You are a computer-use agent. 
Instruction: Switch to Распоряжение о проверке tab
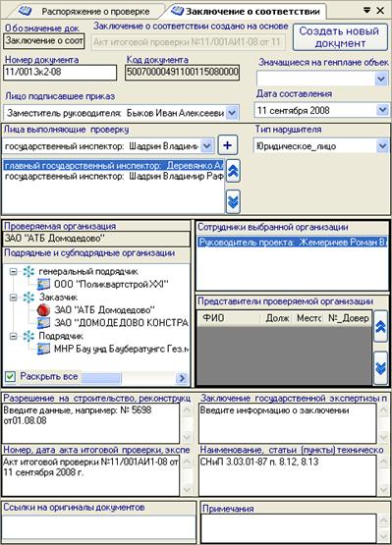[85, 12]
